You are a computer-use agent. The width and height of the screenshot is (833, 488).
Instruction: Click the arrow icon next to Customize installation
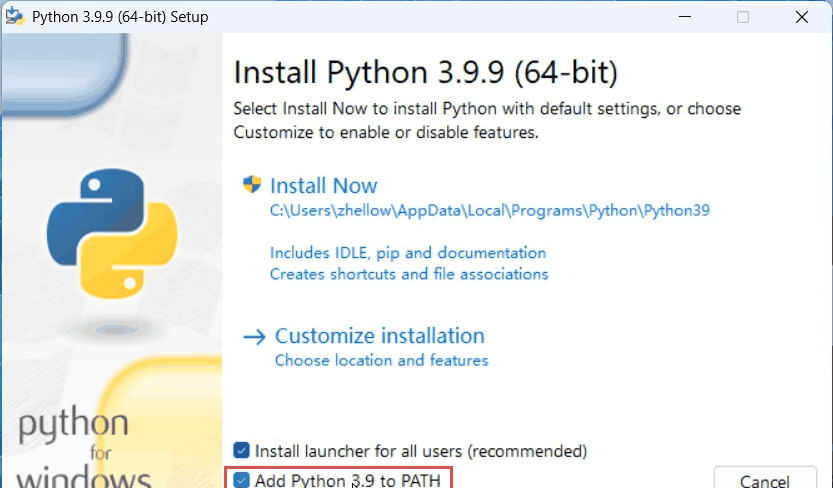[x=254, y=337]
